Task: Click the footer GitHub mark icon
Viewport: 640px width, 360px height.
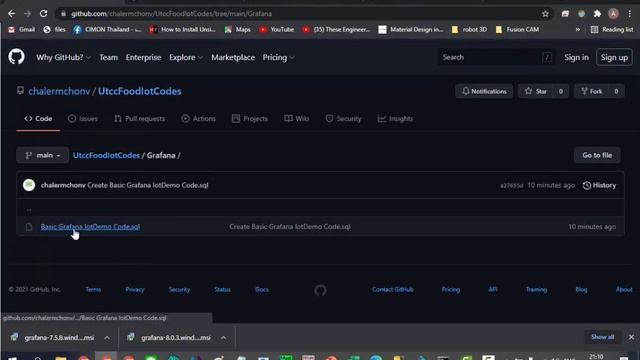Action: click(320, 290)
